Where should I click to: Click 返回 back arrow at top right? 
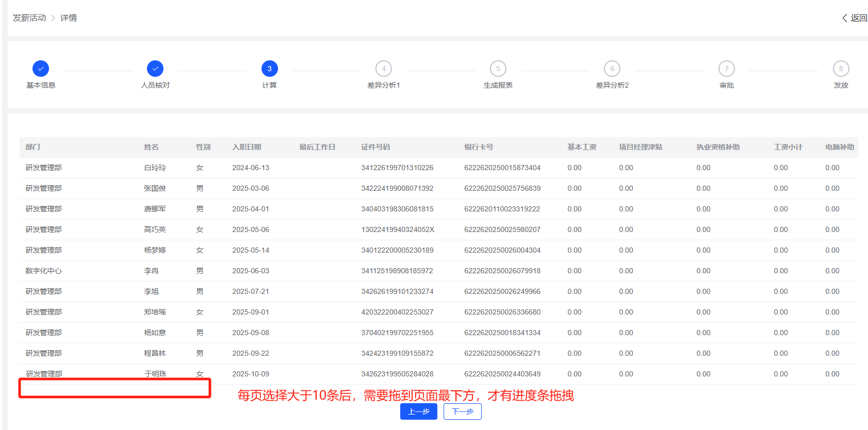click(x=855, y=18)
